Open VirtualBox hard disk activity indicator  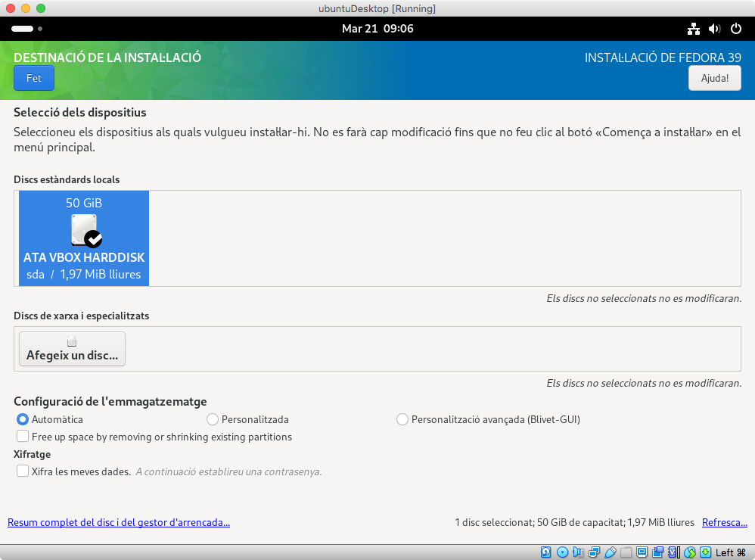(x=546, y=552)
